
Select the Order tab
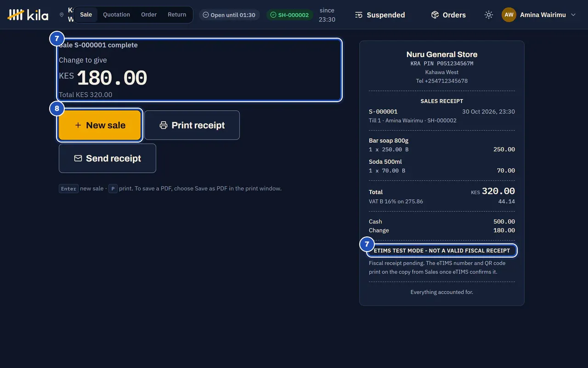pos(149,15)
